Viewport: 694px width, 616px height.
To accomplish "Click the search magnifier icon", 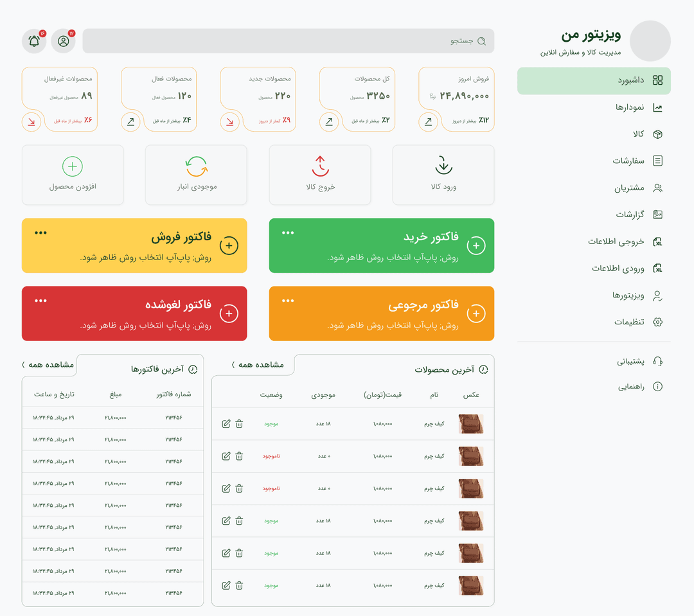I will [482, 41].
